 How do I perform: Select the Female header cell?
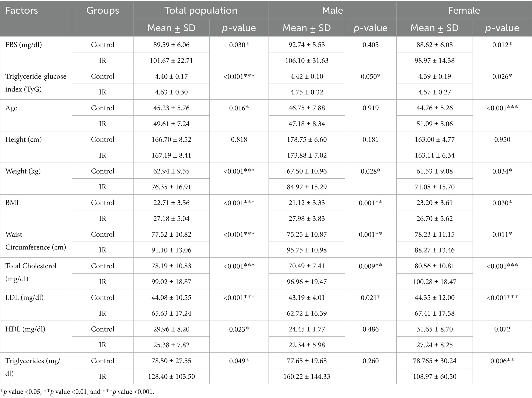tap(464, 11)
